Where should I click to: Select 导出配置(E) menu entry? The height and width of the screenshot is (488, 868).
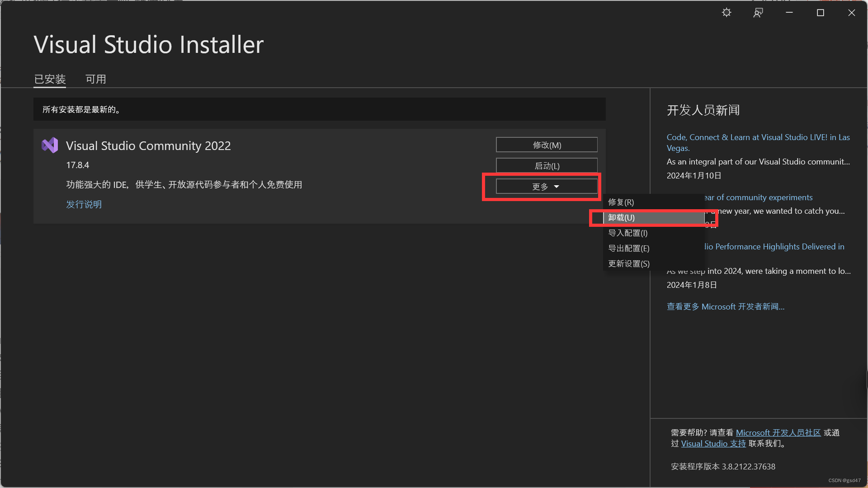tap(629, 249)
